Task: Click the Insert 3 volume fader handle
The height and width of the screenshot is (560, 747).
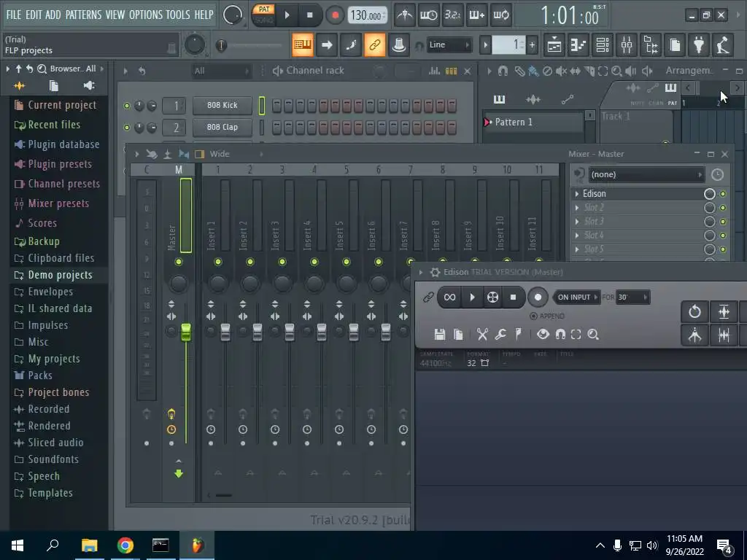Action: tap(289, 332)
